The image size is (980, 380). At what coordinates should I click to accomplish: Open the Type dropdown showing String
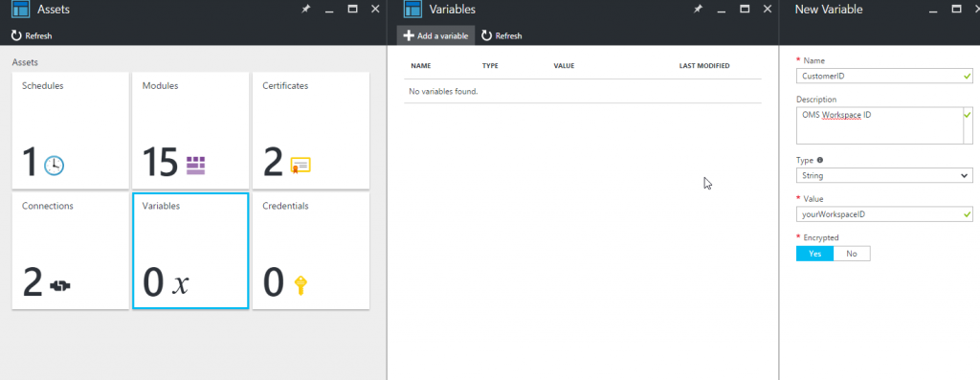point(884,175)
